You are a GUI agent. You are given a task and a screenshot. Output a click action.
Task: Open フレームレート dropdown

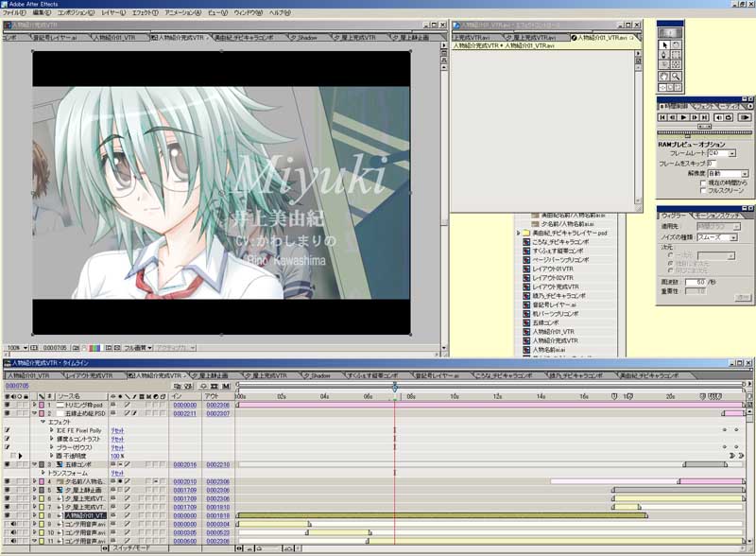point(731,153)
